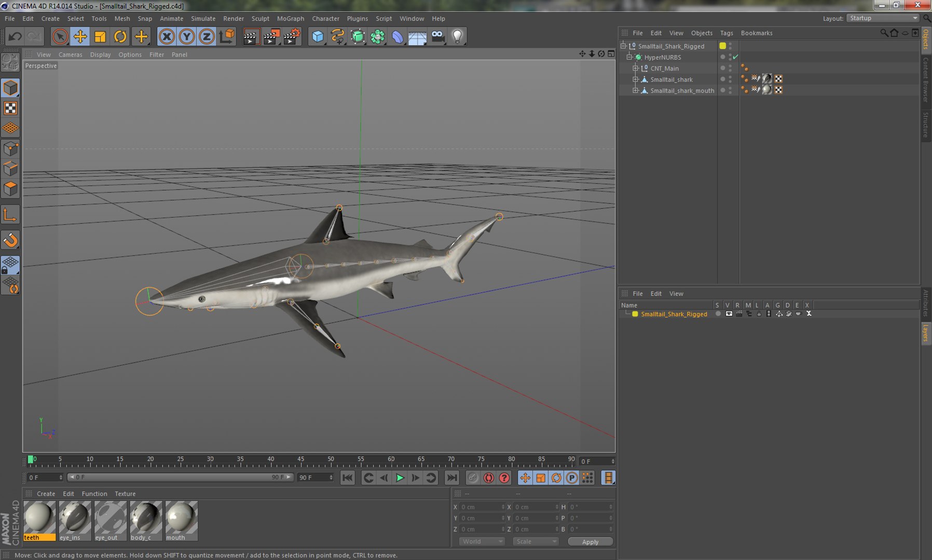Viewport: 932px width, 560px height.
Task: Add a HyperNURBS generator icon
Action: (358, 36)
